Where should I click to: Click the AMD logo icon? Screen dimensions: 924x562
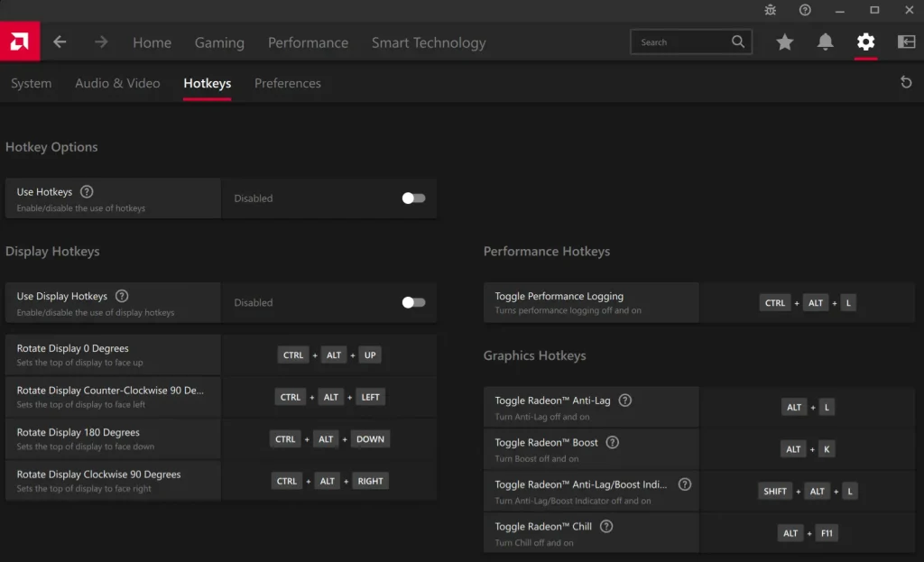(x=20, y=41)
